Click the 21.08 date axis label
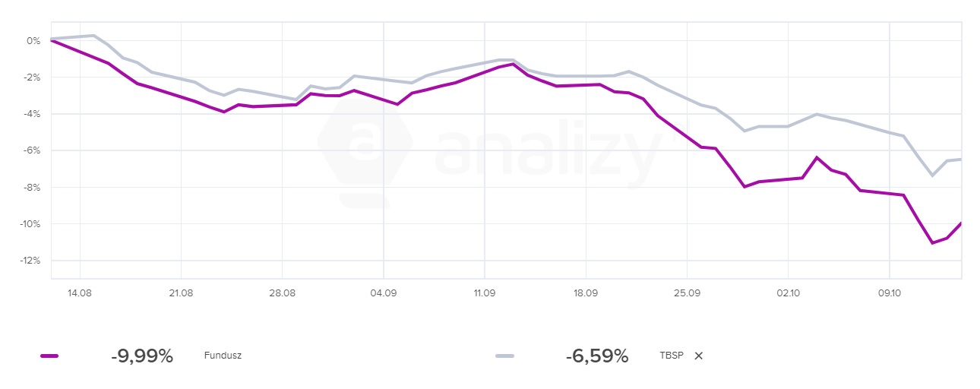 181,293
